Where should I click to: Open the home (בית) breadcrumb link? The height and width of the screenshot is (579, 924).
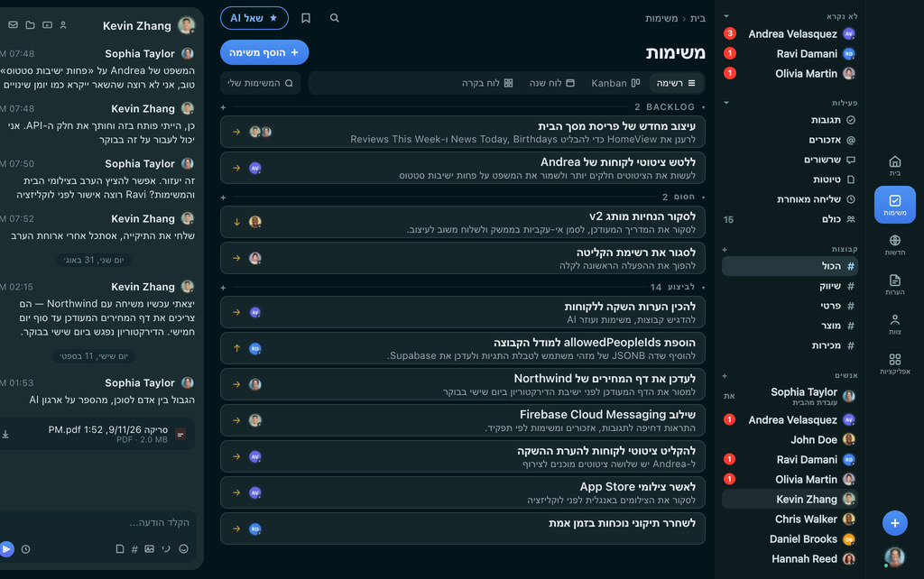tap(698, 18)
